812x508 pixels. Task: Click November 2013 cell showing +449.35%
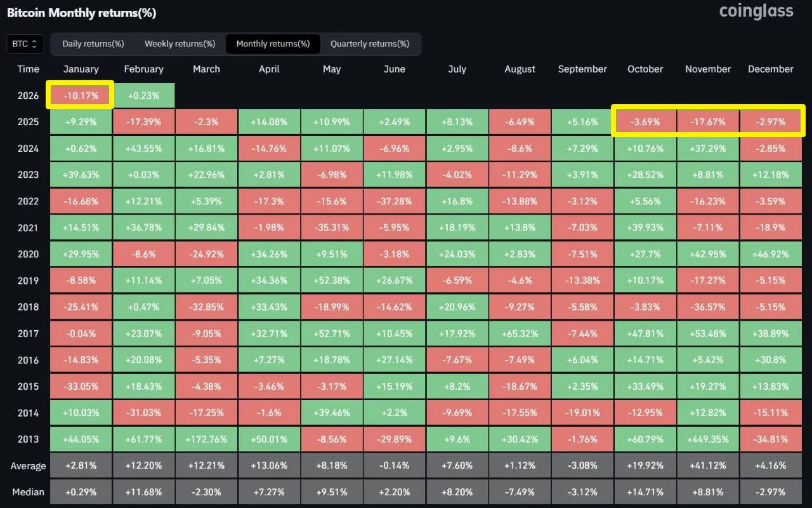tap(708, 439)
